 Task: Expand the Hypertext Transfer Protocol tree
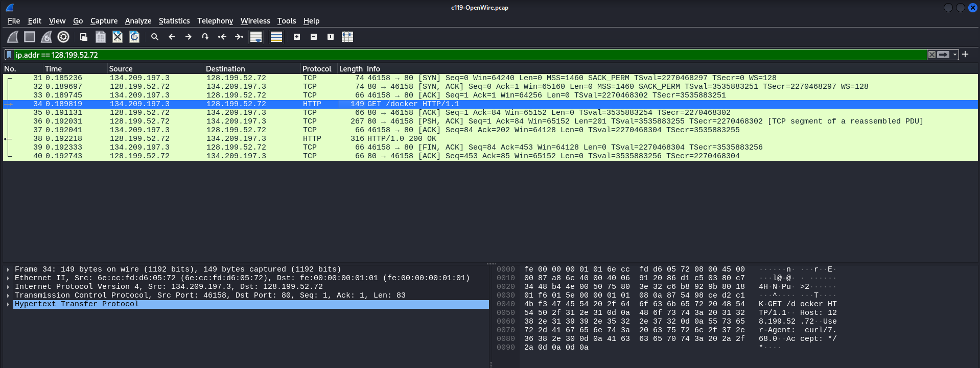pyautogui.click(x=8, y=304)
